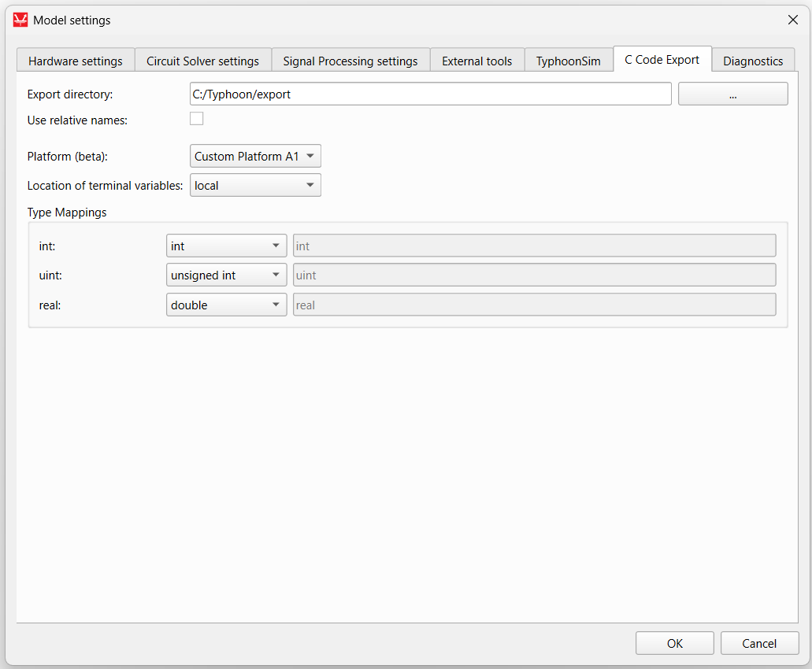
Task: Change the real type mapping dropdown
Action: [x=226, y=305]
